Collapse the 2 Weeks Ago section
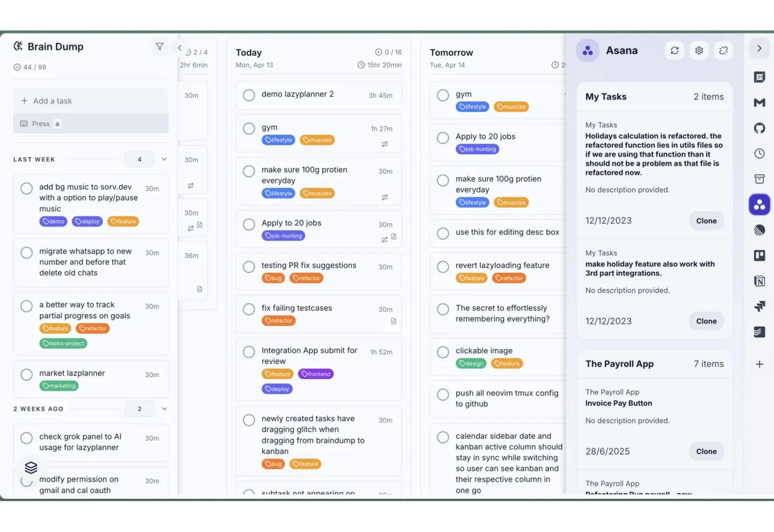 point(164,409)
